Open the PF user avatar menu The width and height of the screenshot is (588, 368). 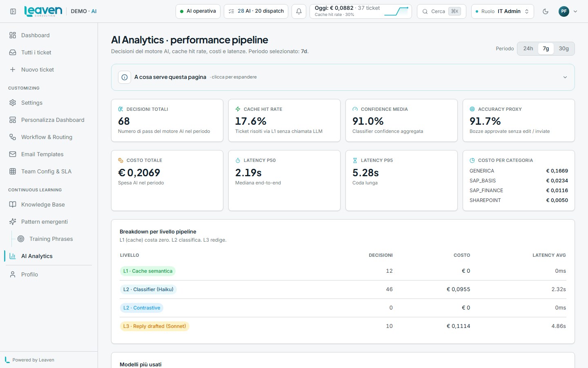pos(564,11)
